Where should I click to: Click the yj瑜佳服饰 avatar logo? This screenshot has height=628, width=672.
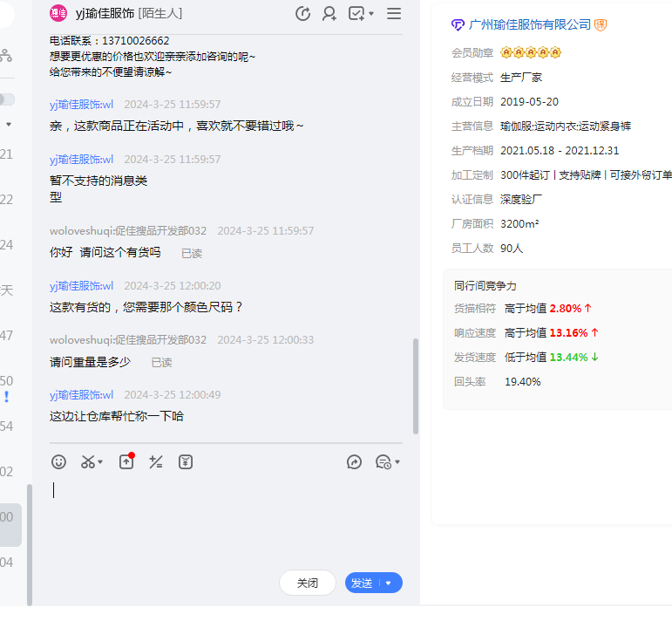[x=58, y=13]
